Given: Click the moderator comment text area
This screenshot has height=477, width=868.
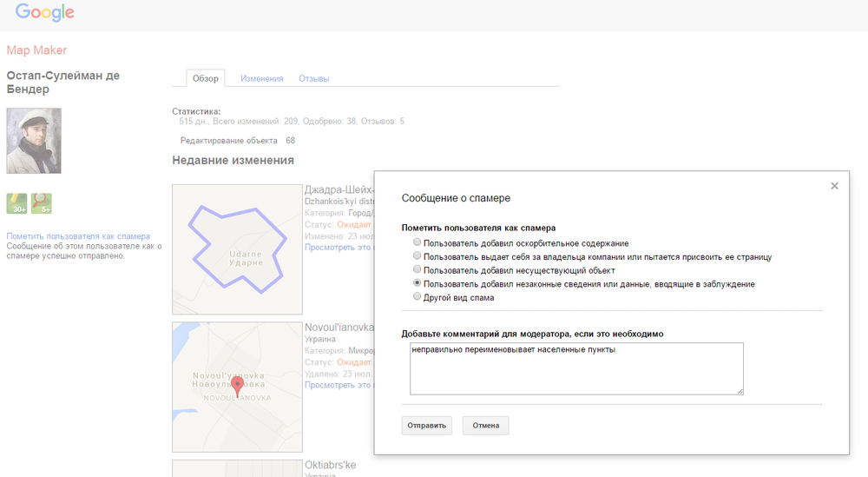Looking at the screenshot, I should 576,368.
